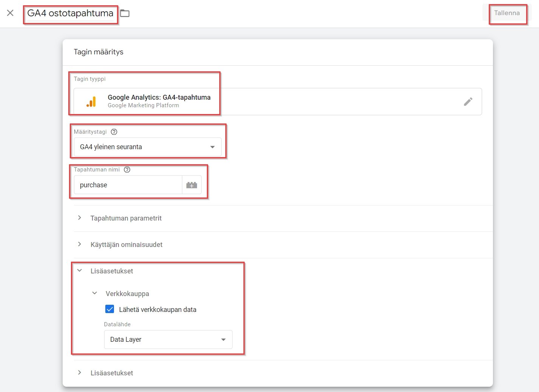Viewport: 539px width, 392px height.
Task: Select the Google Analytics: GA4-tapahtuma tag type
Action: [278, 102]
